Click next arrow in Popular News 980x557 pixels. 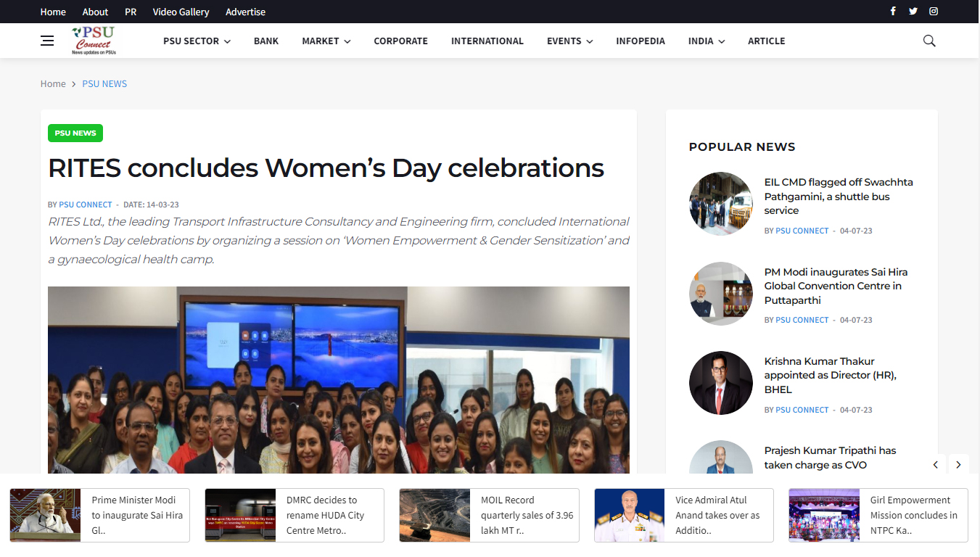(x=958, y=465)
